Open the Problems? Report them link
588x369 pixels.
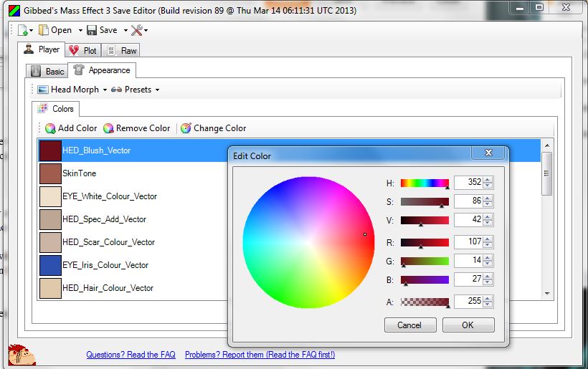pos(260,355)
